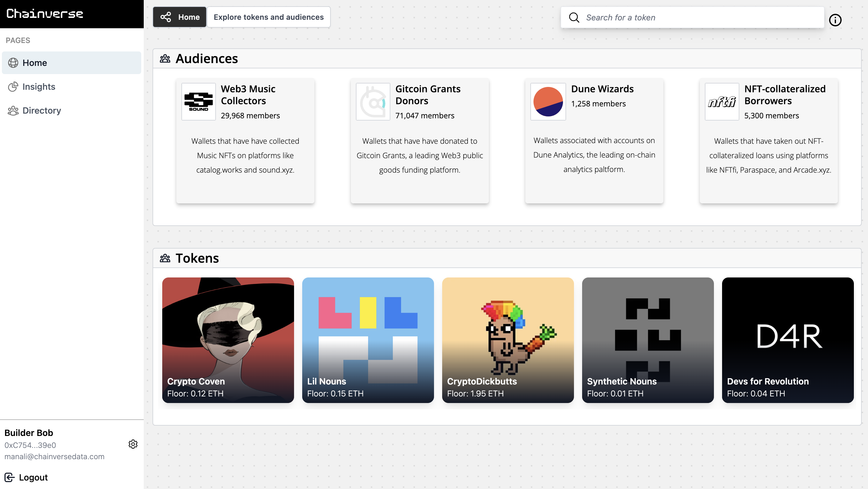
Task: Open Devs for Revolution token card
Action: click(x=788, y=340)
